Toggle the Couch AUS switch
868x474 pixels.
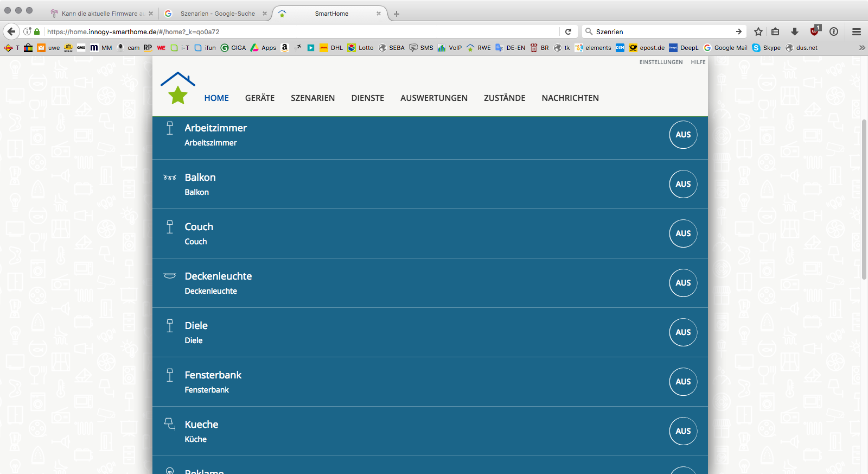(x=683, y=233)
